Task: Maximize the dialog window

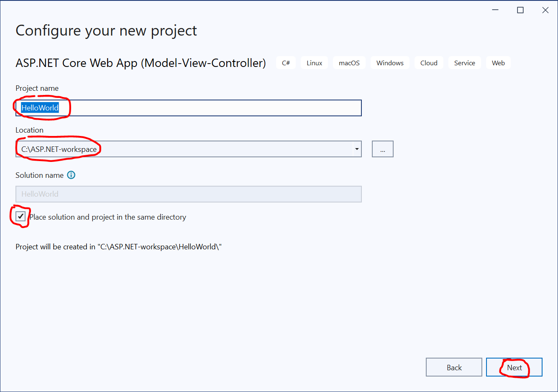Action: tap(520, 10)
